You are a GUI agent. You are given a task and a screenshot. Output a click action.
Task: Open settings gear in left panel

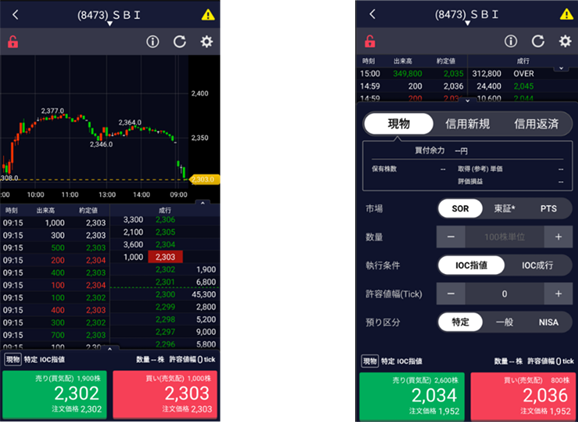click(206, 42)
